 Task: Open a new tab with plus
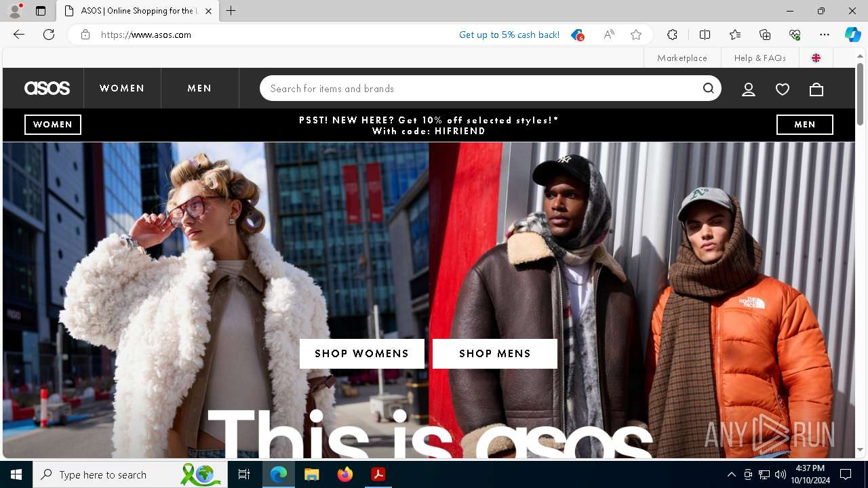tap(231, 11)
